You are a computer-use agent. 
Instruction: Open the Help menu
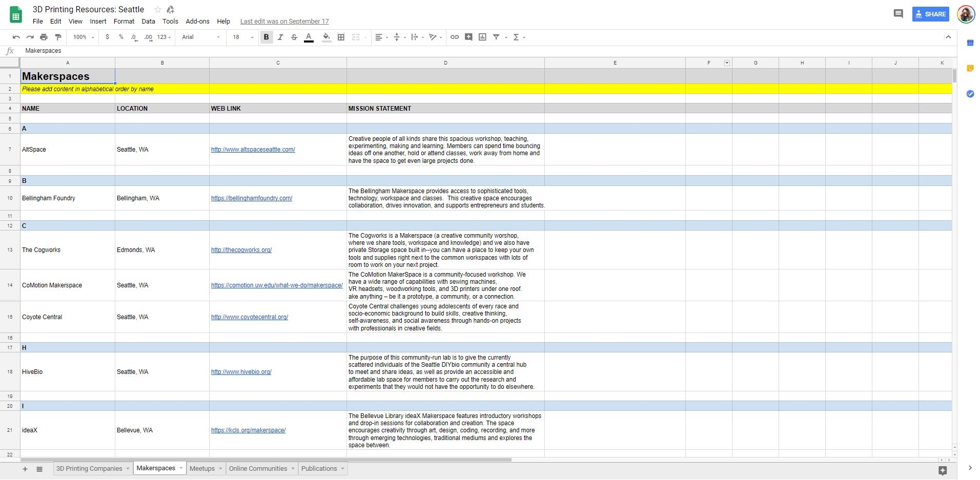pos(223,22)
